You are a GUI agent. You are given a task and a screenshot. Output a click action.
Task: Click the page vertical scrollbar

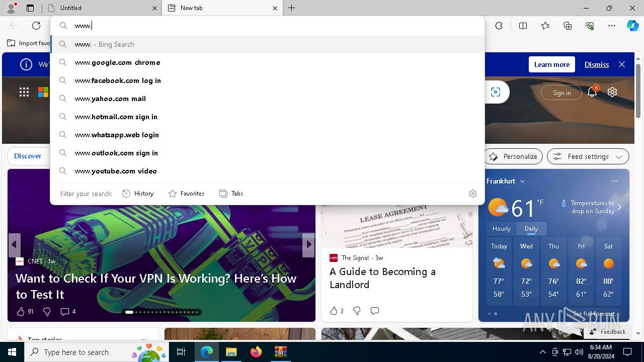coord(638,90)
